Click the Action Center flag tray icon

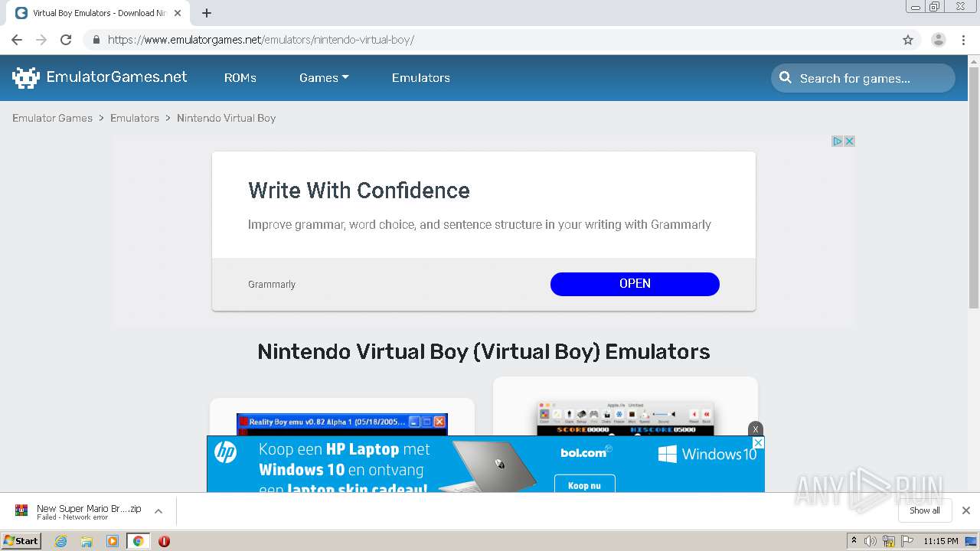tap(907, 541)
